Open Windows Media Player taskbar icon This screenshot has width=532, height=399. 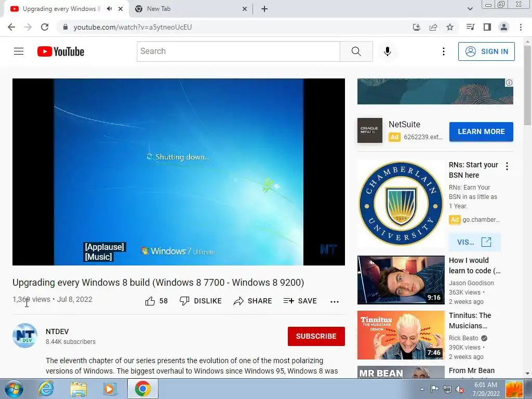(110, 389)
